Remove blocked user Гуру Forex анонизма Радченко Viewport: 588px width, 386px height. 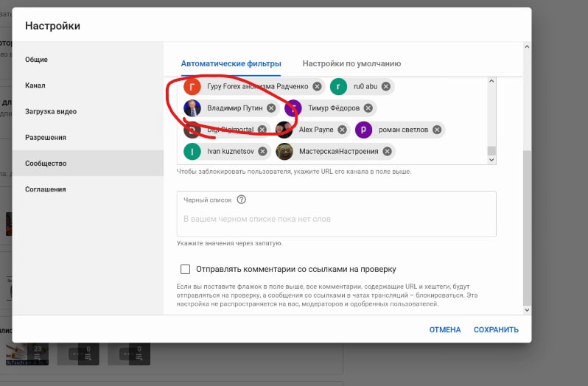click(317, 87)
